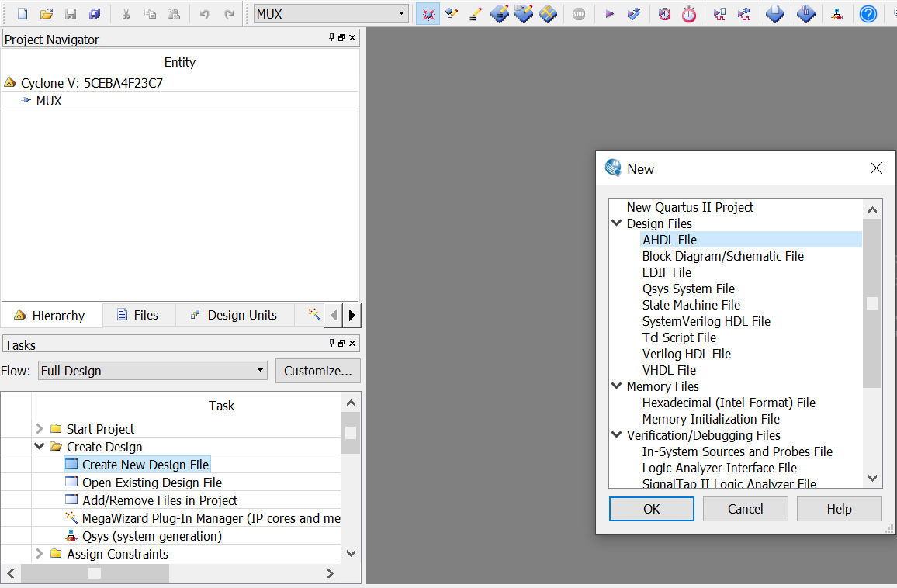
Task: Collapse Design Files group in New dialog
Action: pos(617,223)
